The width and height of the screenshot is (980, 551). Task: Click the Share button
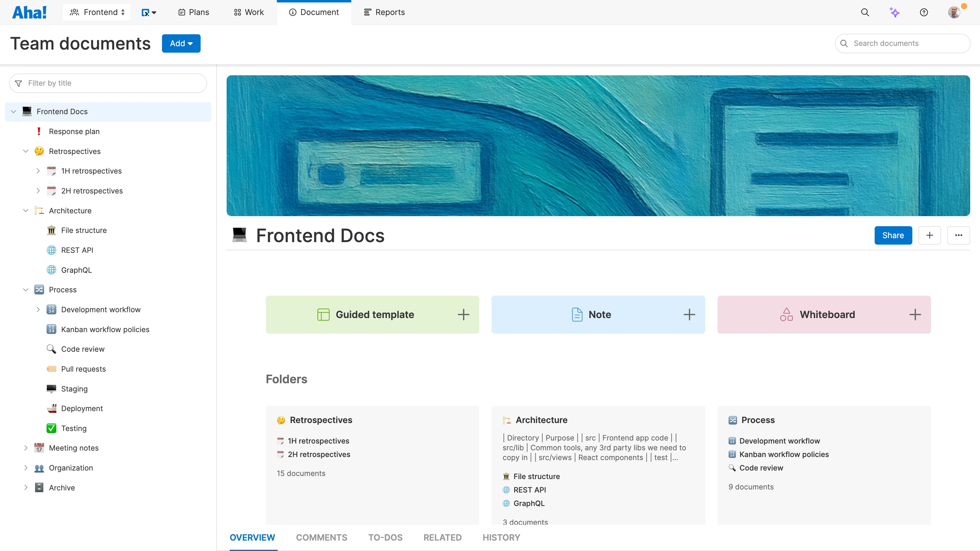pos(893,235)
